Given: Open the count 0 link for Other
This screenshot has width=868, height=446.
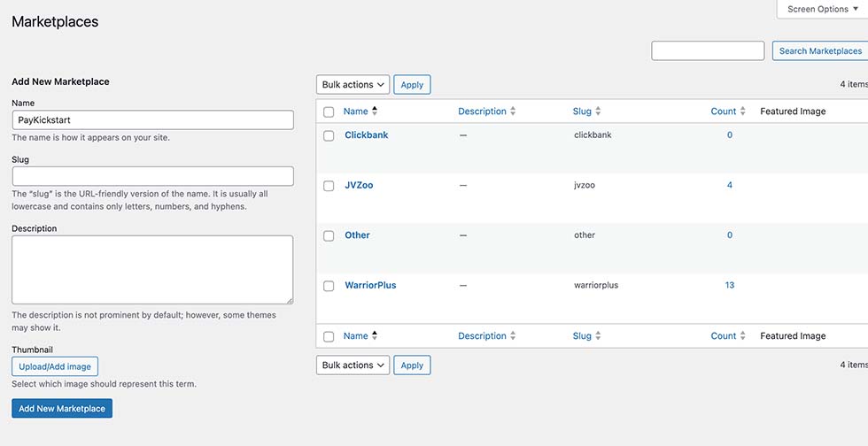Looking at the screenshot, I should click(730, 235).
